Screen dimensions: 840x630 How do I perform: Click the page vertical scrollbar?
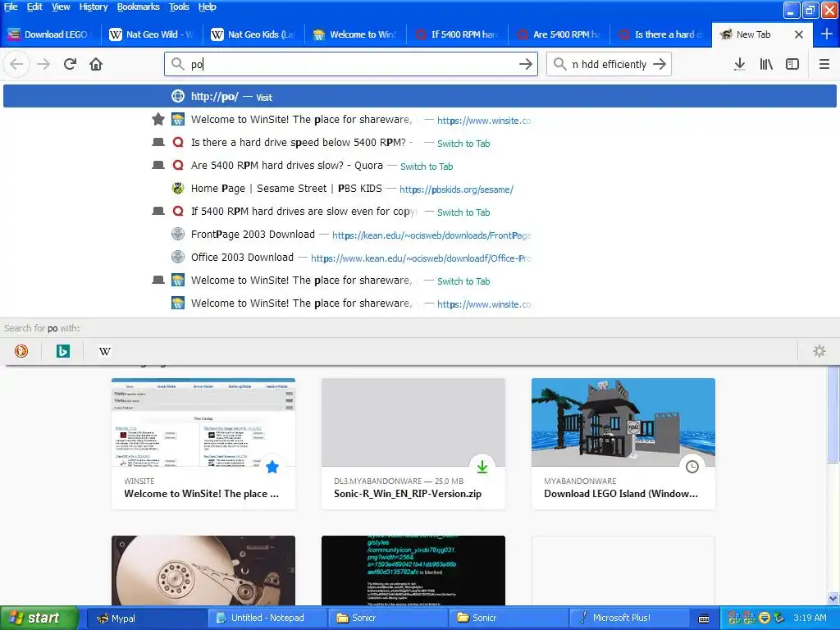(833, 413)
